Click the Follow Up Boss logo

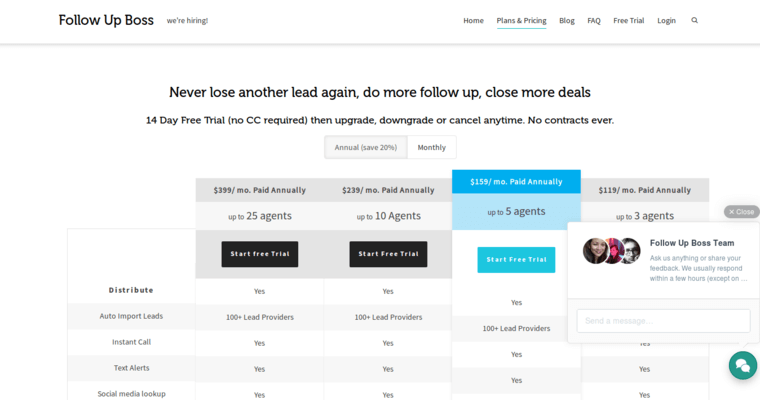[x=106, y=20]
